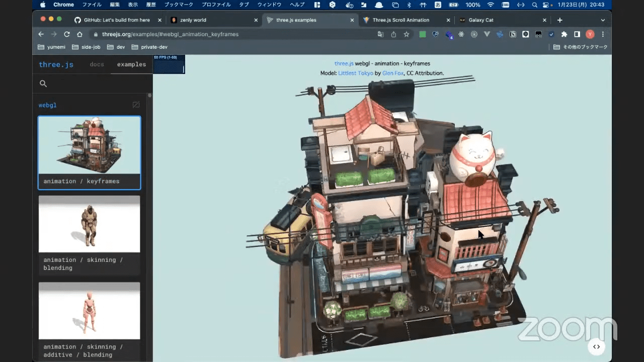Viewport: 644px width, 362px height.
Task: Click the Google Translate icon in address bar
Action: point(381,34)
